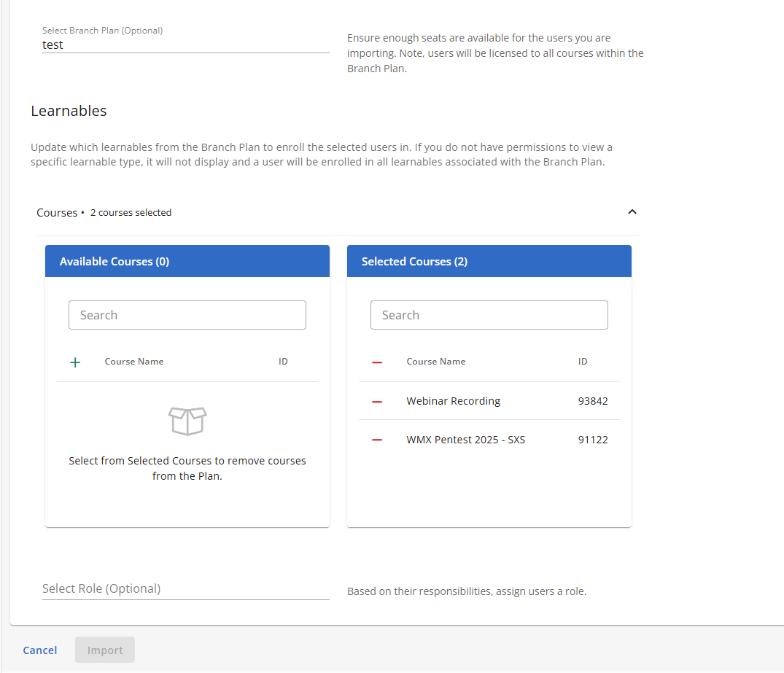Screen dimensions: 784x673
Task: Click Course Name column header in Selected Courses
Action: (435, 362)
